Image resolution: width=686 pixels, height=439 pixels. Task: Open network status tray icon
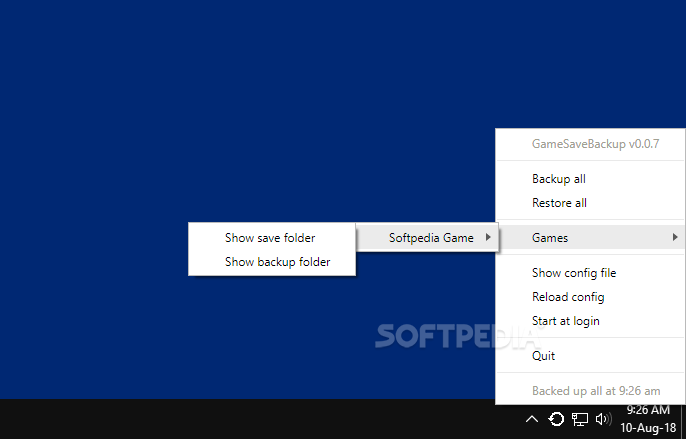click(x=580, y=419)
